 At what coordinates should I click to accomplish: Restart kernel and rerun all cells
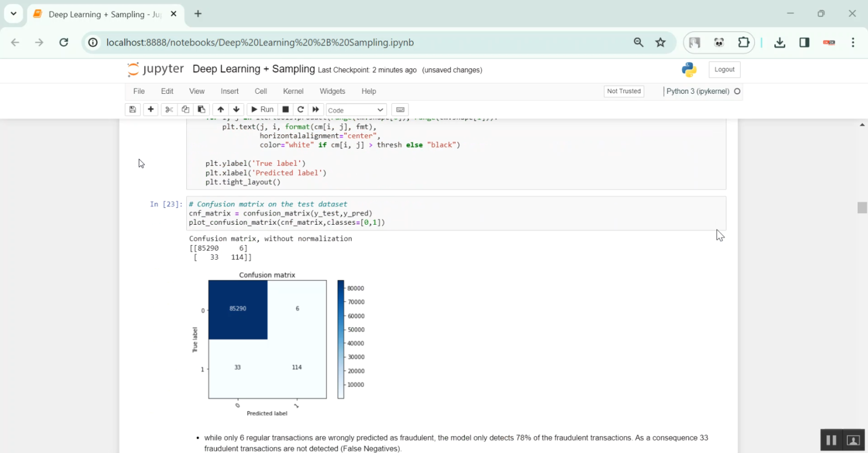tap(315, 109)
